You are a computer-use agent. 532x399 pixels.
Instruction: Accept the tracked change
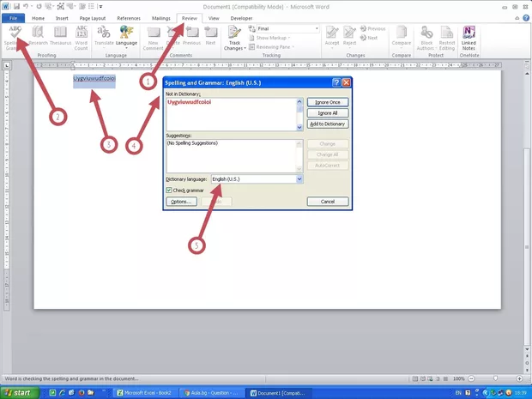tap(332, 37)
